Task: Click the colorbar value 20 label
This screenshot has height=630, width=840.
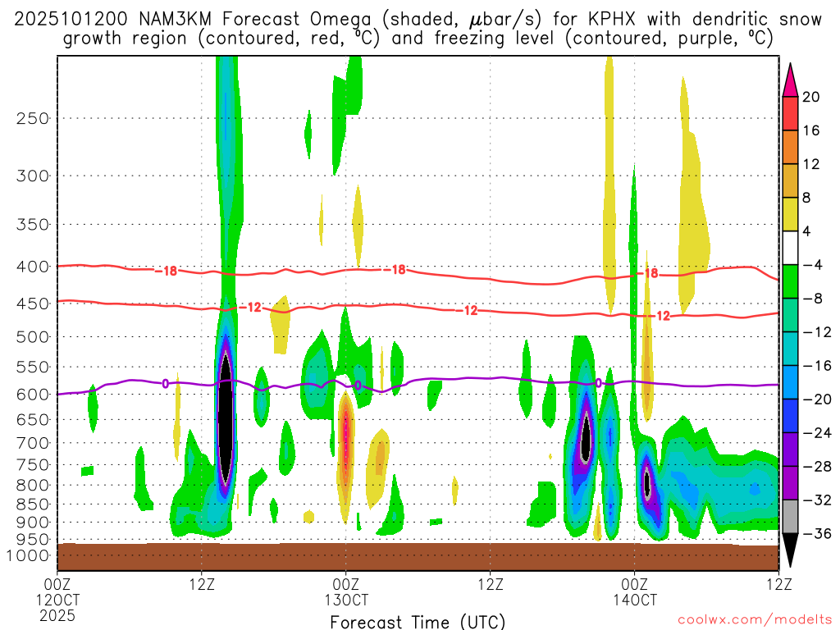Action: [x=810, y=97]
